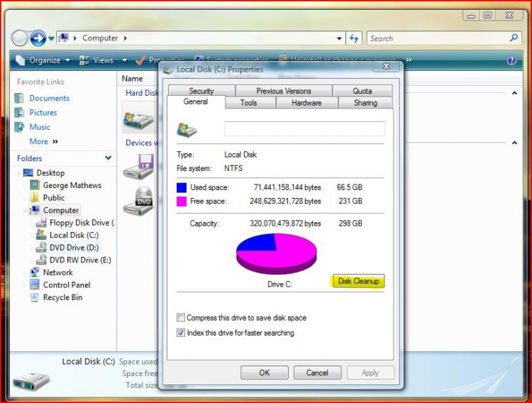
Task: Switch to the Sharing tab
Action: pos(365,103)
